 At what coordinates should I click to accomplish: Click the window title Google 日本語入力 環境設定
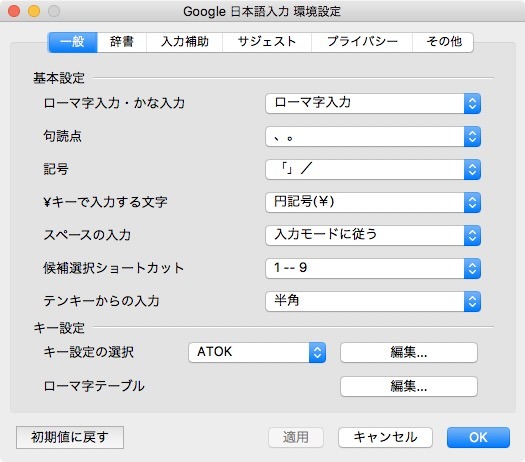262,12
